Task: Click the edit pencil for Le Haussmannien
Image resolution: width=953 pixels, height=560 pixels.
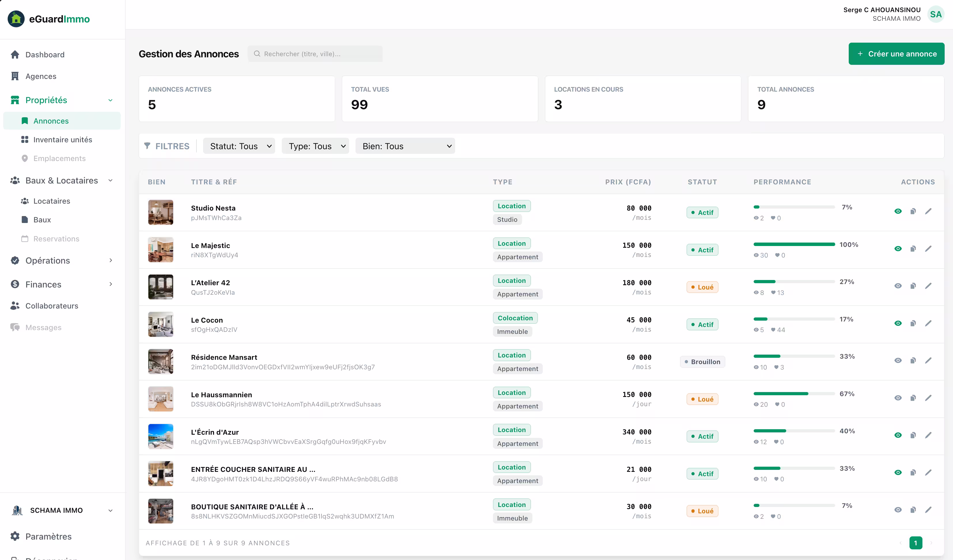Action: 928,398
